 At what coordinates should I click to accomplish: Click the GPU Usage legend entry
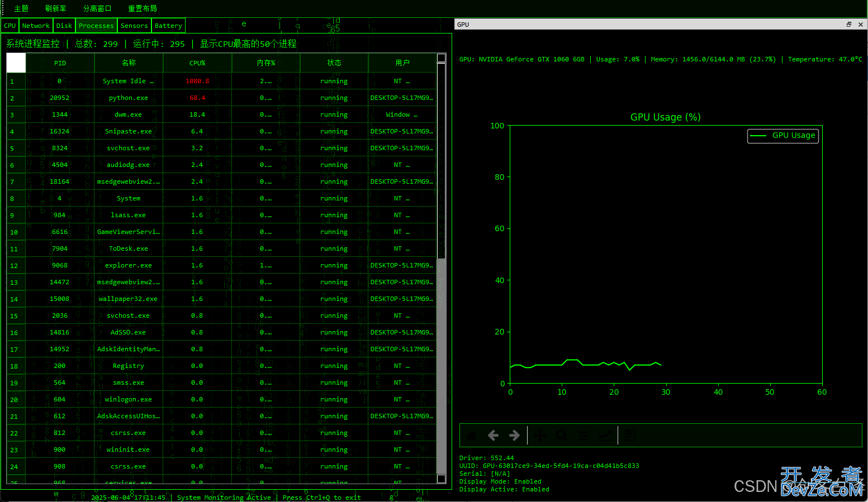click(783, 136)
